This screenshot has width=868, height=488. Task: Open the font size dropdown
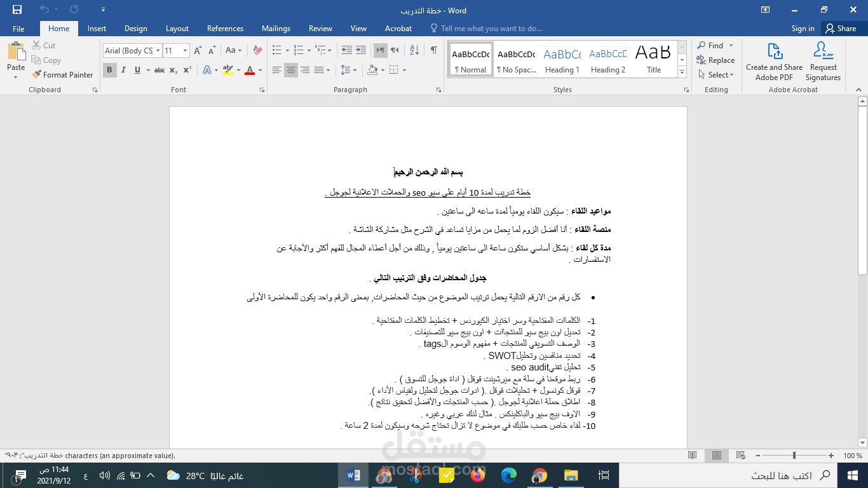(x=184, y=50)
